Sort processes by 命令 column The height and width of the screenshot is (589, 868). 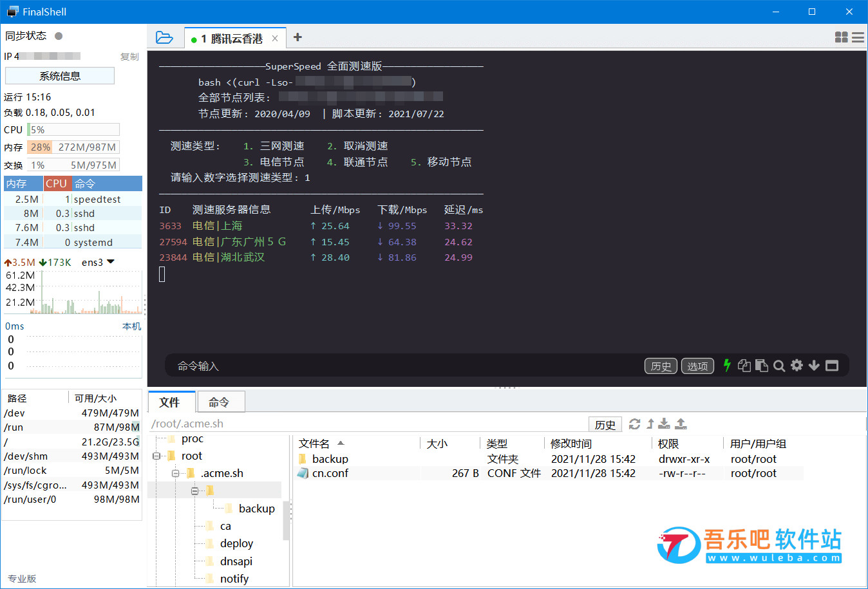[x=107, y=183]
